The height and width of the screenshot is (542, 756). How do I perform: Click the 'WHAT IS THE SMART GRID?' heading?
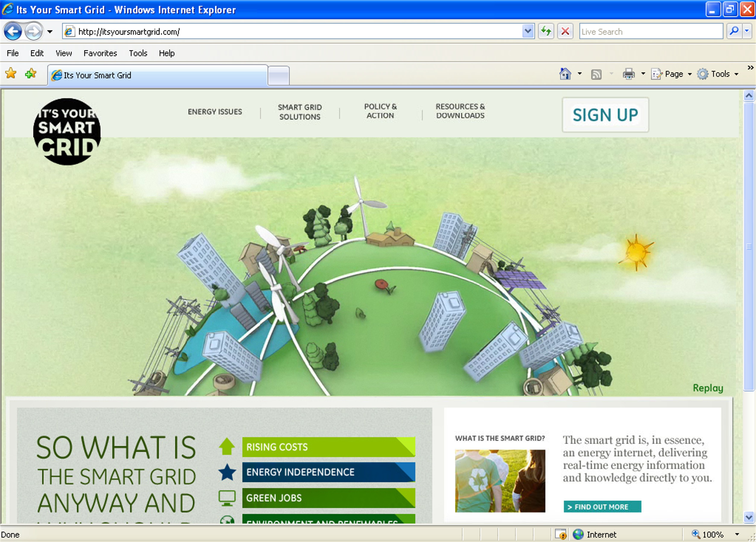[x=500, y=438]
